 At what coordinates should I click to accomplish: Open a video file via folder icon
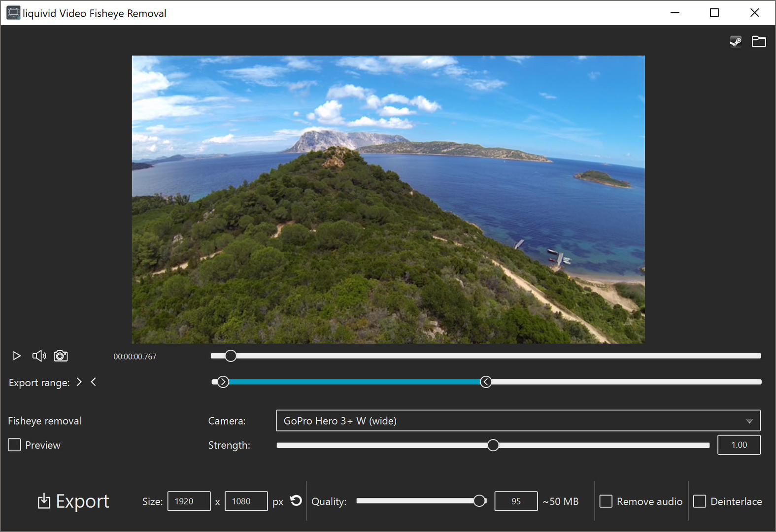[x=759, y=41]
